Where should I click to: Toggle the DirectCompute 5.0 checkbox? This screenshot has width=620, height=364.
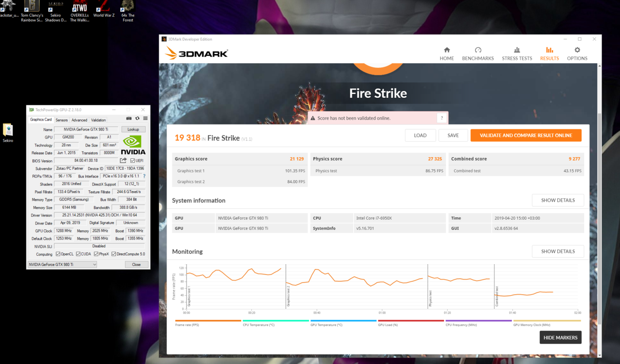[x=114, y=254]
